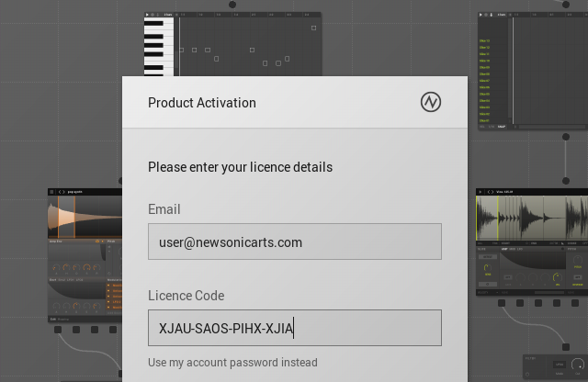Click the connector node above slicer module
The image size is (588, 382).
tap(566, 181)
